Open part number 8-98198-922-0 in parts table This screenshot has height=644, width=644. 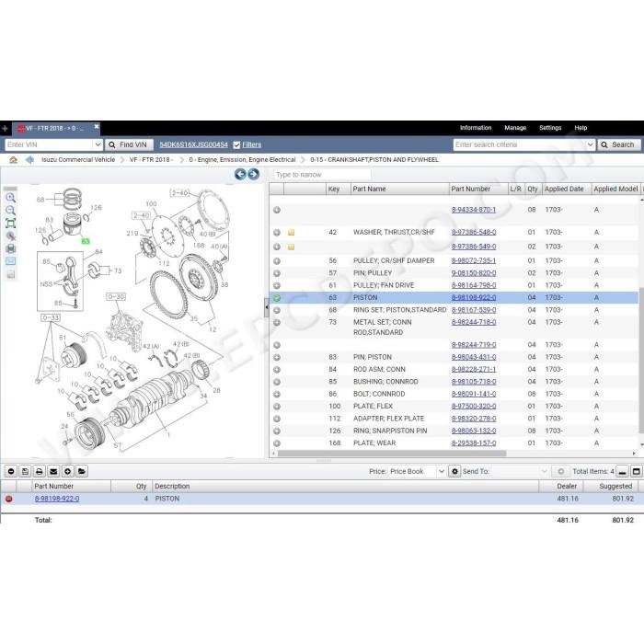pos(474,298)
